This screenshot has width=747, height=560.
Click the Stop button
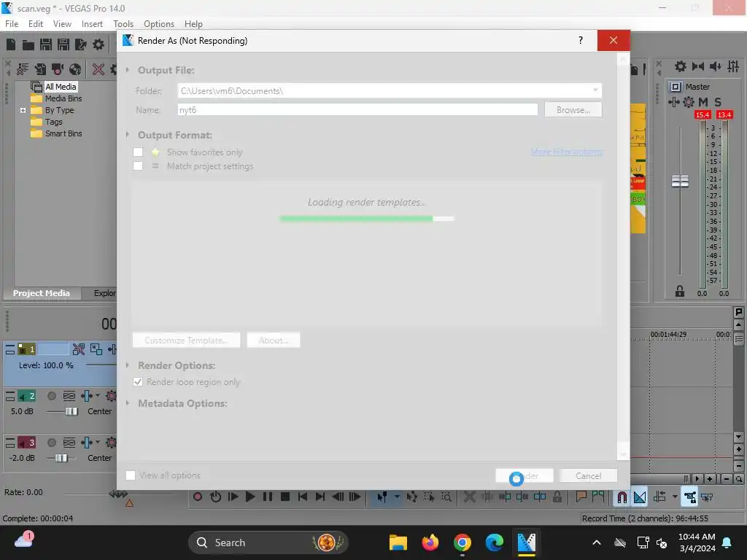tap(285, 497)
